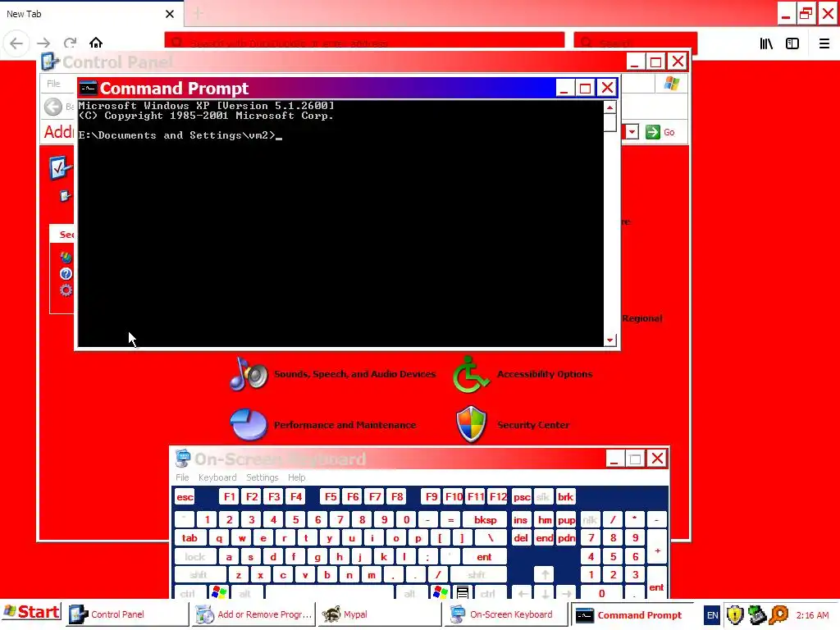This screenshot has height=630, width=840.
Task: Open Settings menu in On-Screen Keyboard
Action: [262, 477]
